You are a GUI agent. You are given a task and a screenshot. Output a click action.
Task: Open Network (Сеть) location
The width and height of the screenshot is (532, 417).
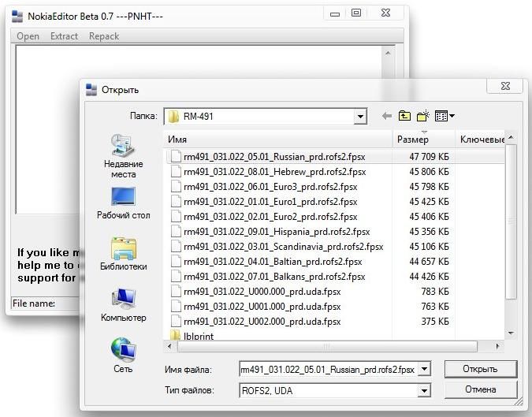pos(123,355)
